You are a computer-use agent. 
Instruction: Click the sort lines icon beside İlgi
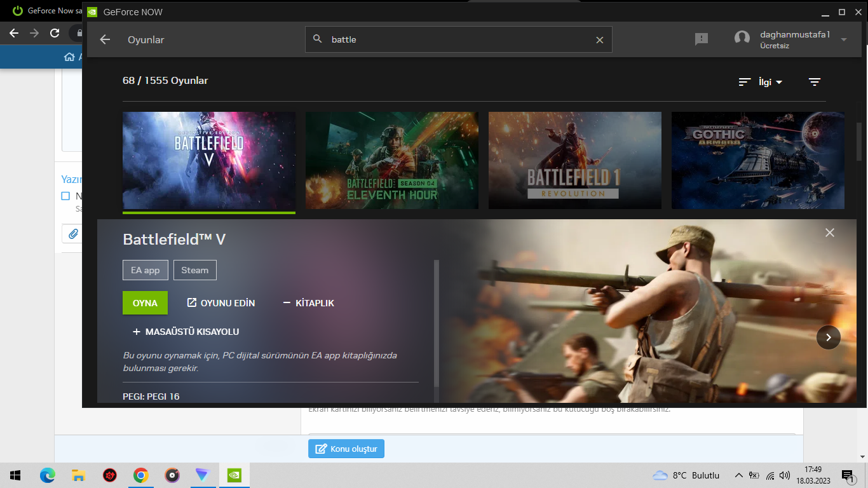coord(745,82)
